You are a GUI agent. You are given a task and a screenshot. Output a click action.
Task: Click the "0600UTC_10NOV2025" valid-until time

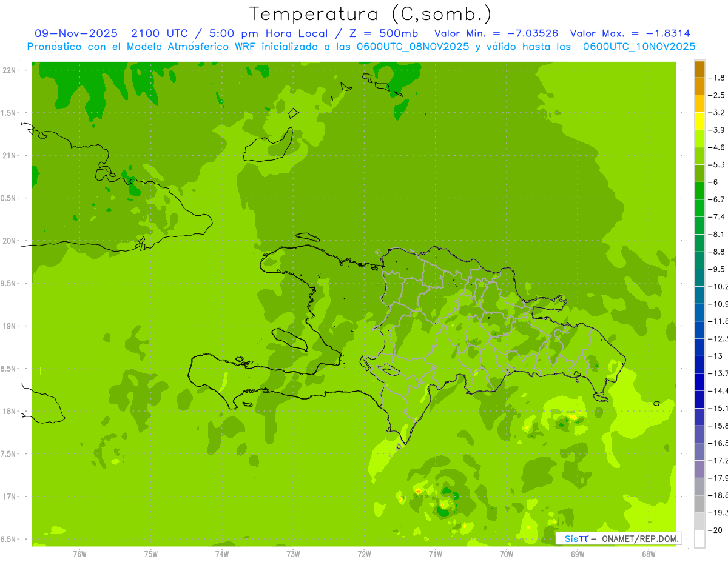point(639,47)
